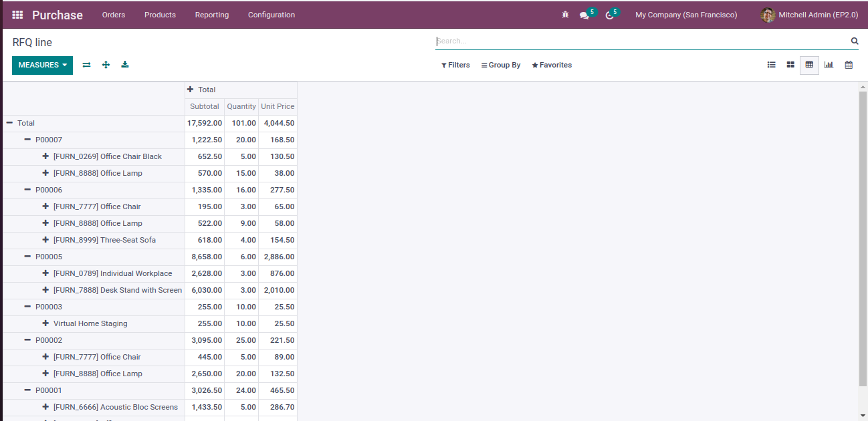The width and height of the screenshot is (868, 421).
Task: Open the MEASURES dropdown
Action: (x=42, y=65)
